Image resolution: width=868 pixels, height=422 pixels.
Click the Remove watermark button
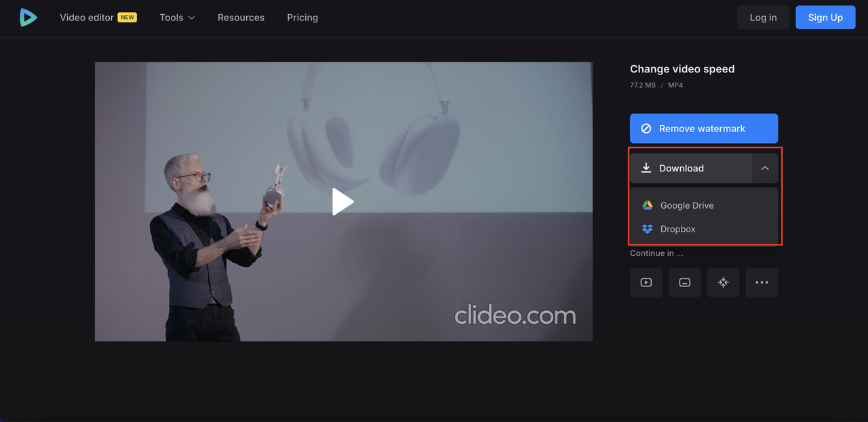point(703,129)
